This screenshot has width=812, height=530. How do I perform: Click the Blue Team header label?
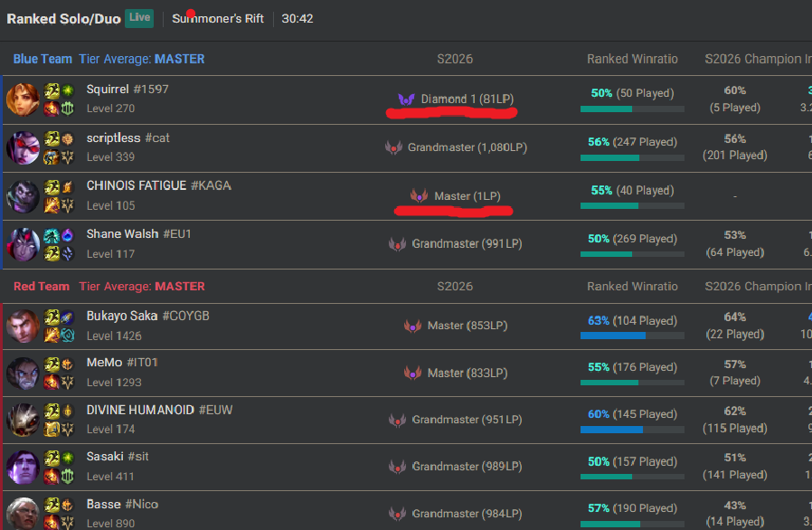click(x=42, y=59)
